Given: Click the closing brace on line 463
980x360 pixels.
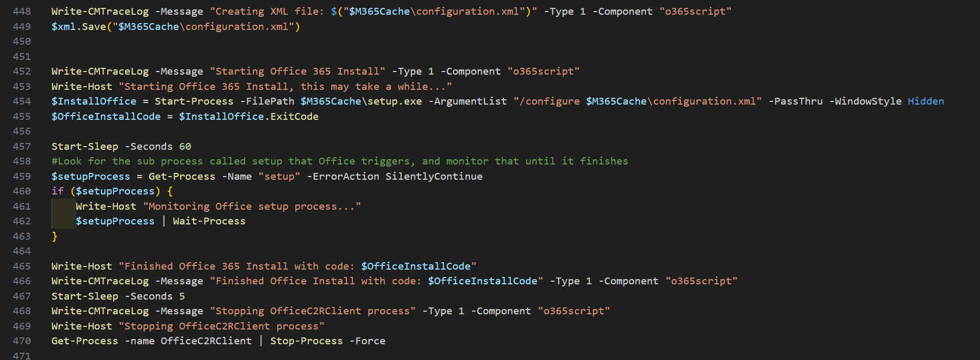Looking at the screenshot, I should pyautogui.click(x=54, y=236).
